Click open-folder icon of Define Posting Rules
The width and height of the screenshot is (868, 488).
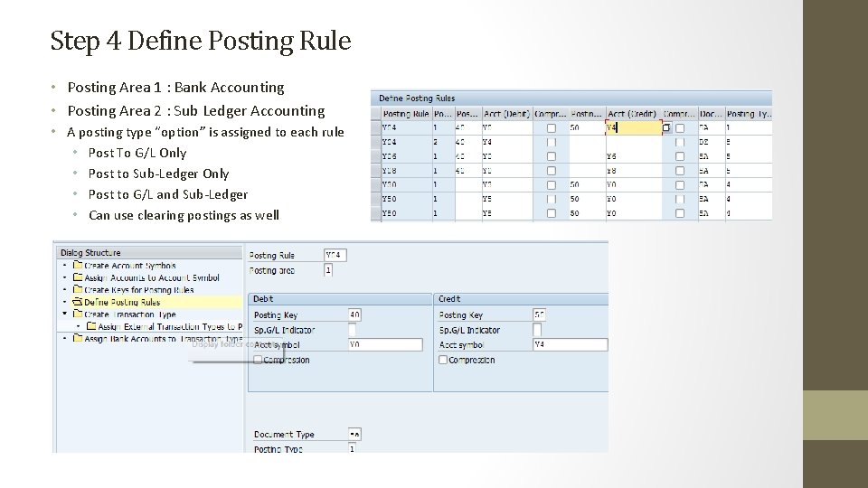click(x=78, y=302)
